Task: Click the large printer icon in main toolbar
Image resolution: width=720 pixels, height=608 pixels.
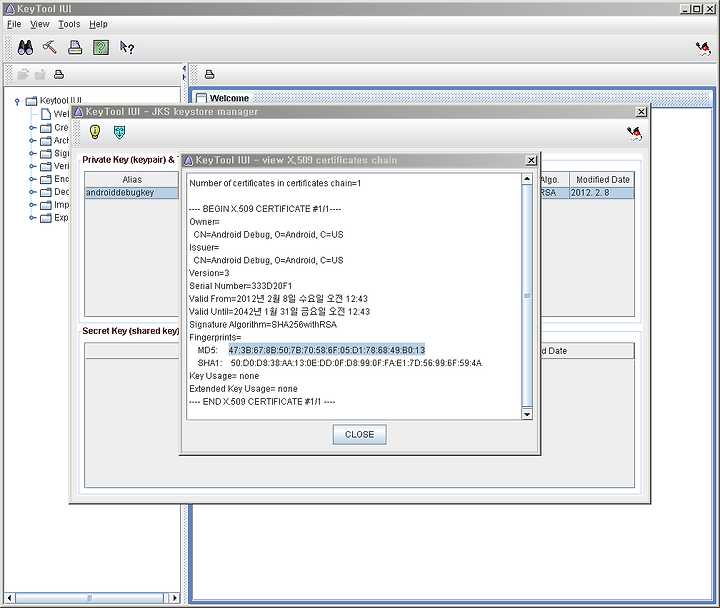Action: pyautogui.click(x=75, y=47)
